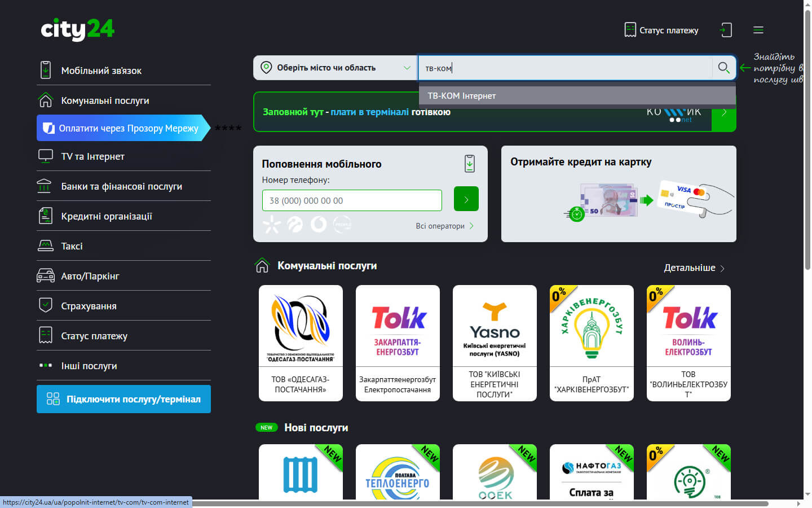Focus the search field containing тв-ком
Screen dimensions: 812x508
point(566,68)
